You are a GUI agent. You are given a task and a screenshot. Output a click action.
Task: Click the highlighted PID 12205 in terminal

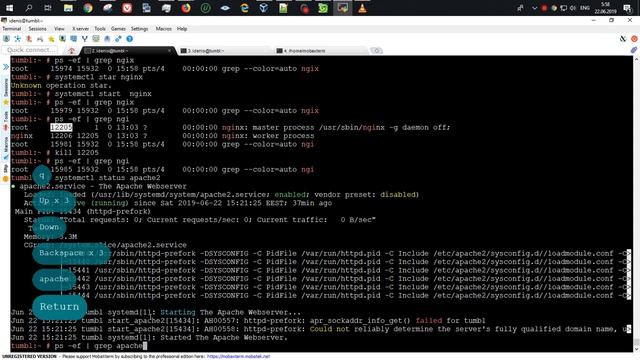[x=61, y=127]
